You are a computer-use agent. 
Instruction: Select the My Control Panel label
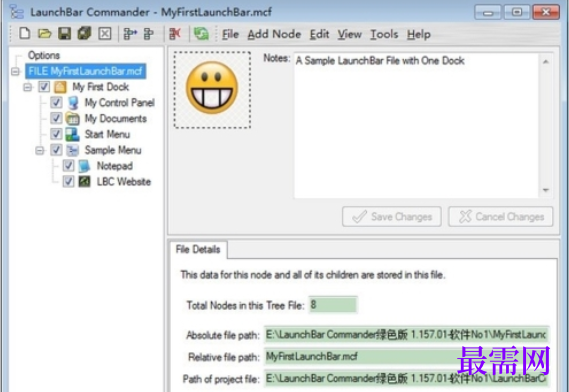click(x=120, y=103)
